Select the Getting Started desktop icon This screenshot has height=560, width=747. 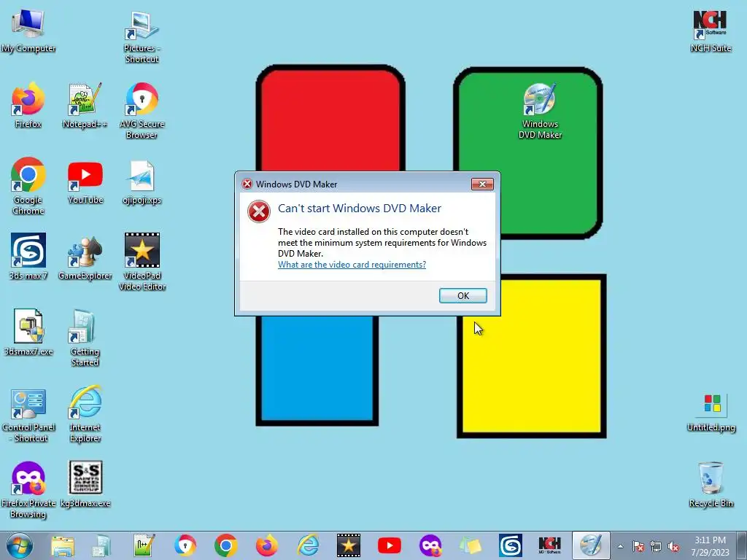85,337
